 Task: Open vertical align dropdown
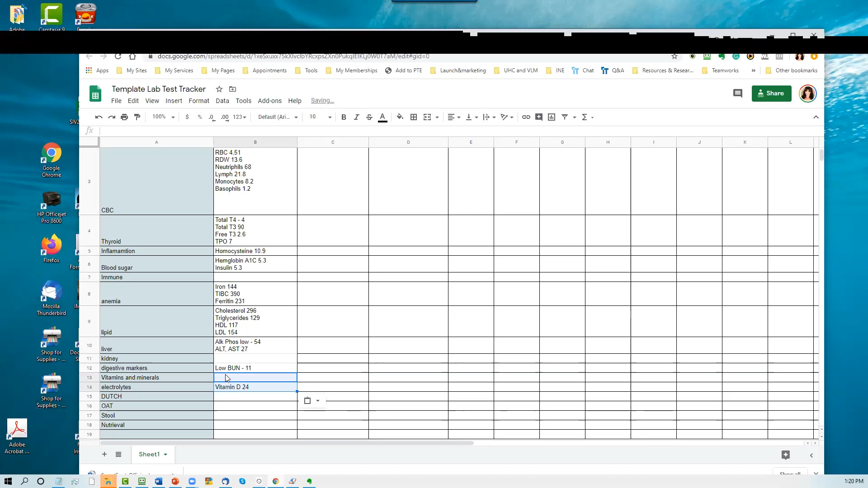pos(472,117)
